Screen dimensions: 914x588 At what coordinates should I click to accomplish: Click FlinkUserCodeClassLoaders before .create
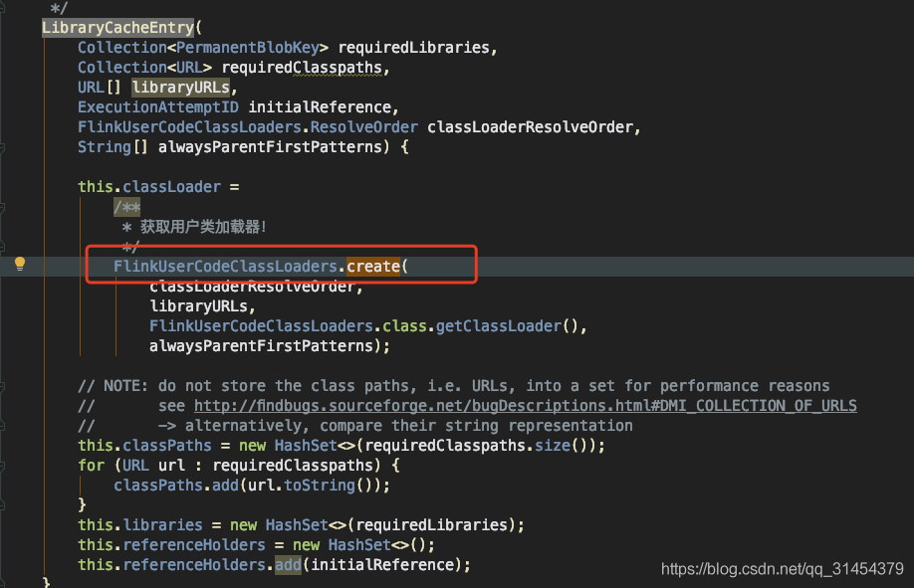225,267
